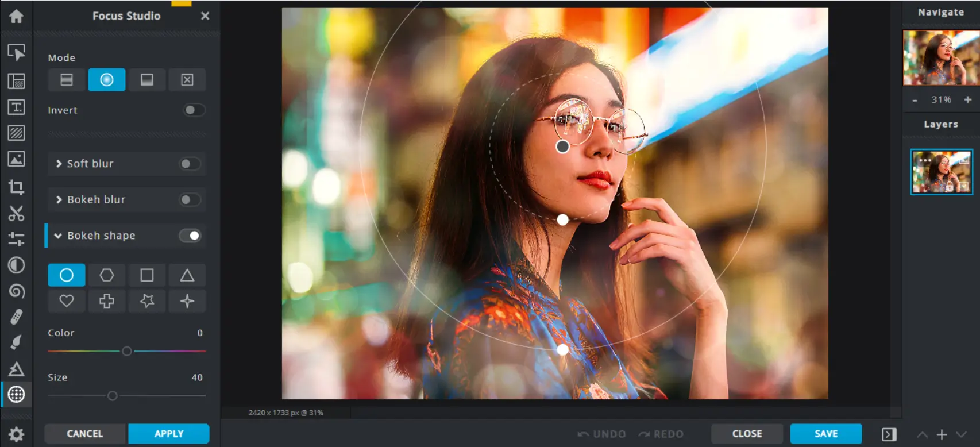Select the Retouch bandage tool

pyautogui.click(x=16, y=317)
